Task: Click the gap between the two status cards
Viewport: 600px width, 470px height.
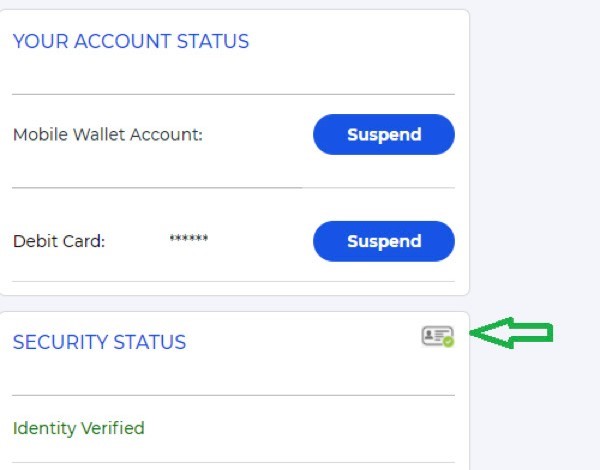Action: 233,304
